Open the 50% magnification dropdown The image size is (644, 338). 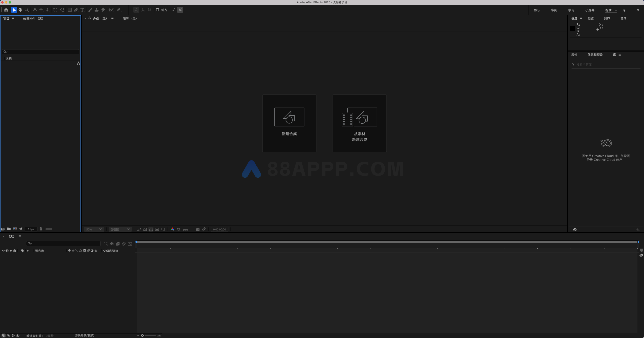coord(94,229)
